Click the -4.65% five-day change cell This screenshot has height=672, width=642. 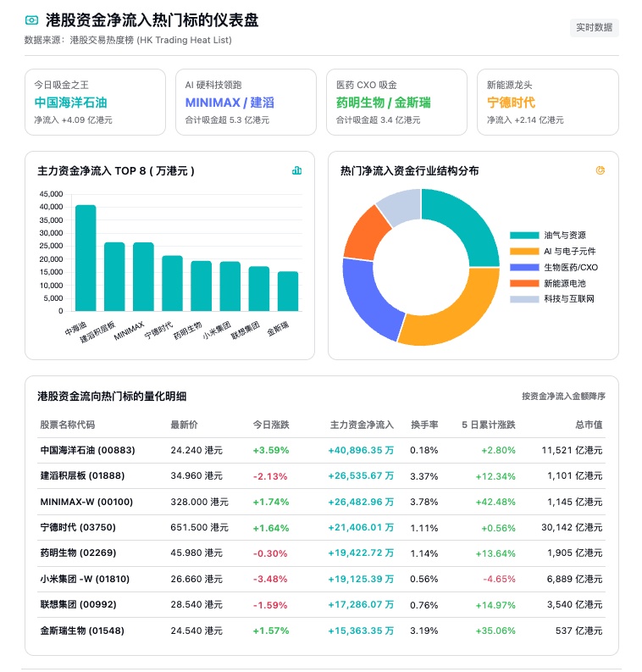(x=499, y=579)
